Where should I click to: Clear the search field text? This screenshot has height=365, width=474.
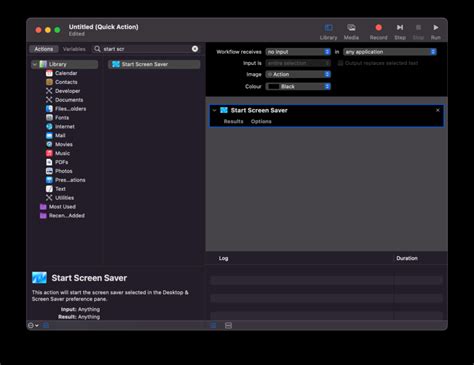pos(195,49)
